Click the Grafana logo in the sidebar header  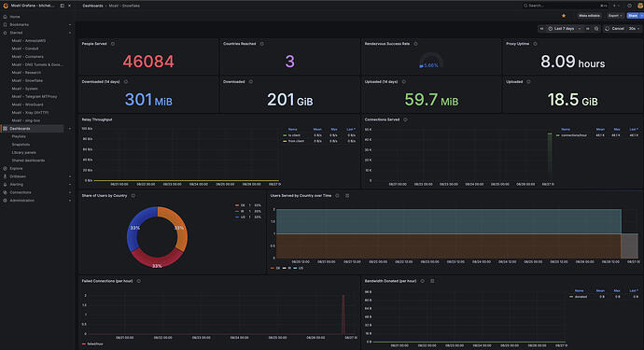[x=6, y=6]
